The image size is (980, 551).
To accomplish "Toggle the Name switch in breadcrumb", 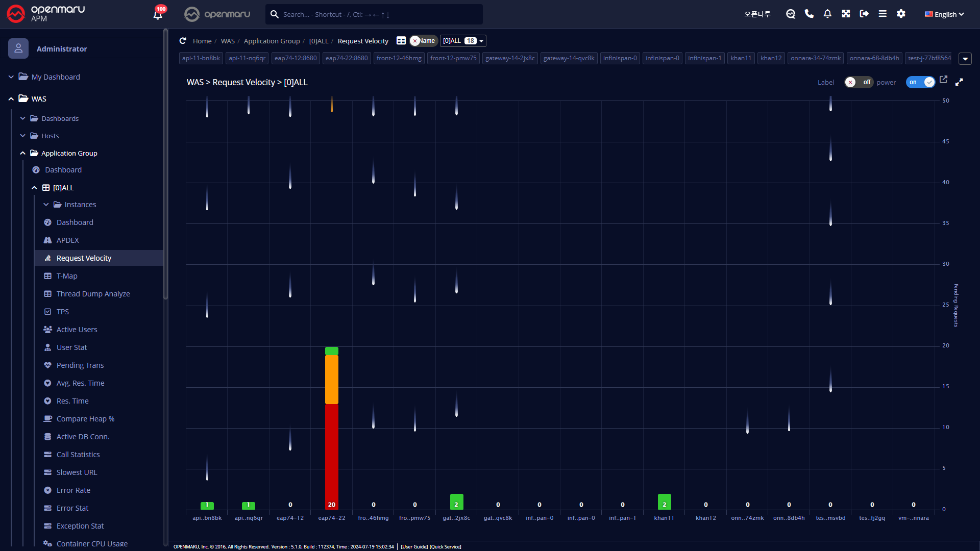I will 423,41.
